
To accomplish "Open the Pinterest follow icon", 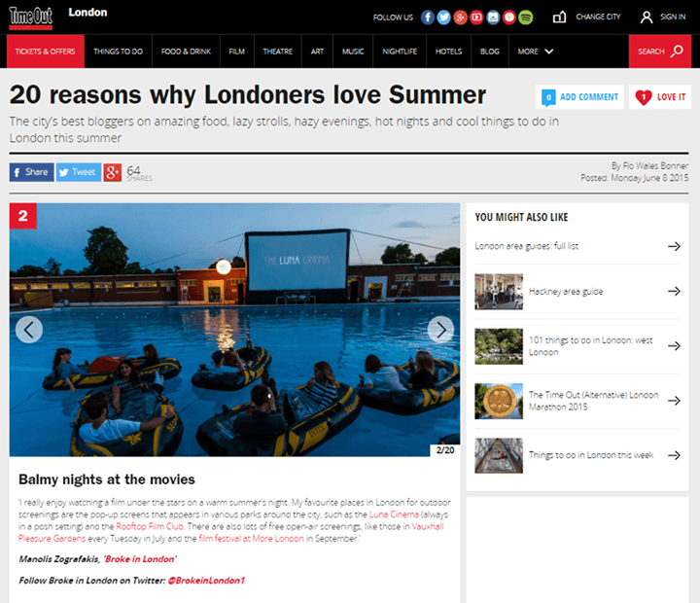I will [509, 18].
